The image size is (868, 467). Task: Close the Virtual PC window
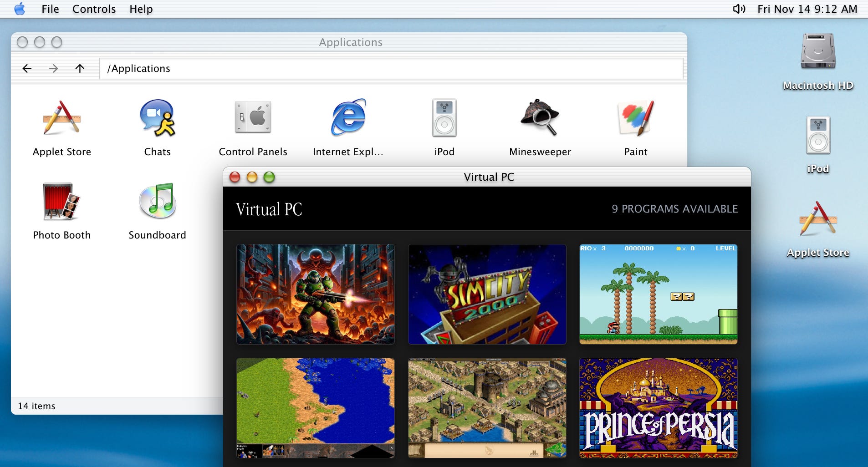(235, 177)
